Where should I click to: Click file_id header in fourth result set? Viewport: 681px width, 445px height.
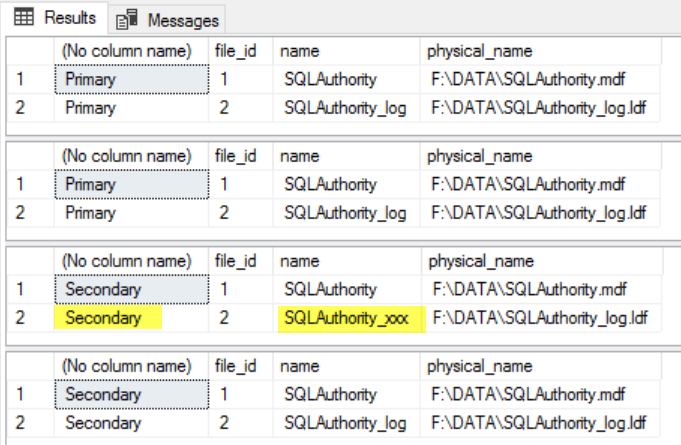click(241, 366)
